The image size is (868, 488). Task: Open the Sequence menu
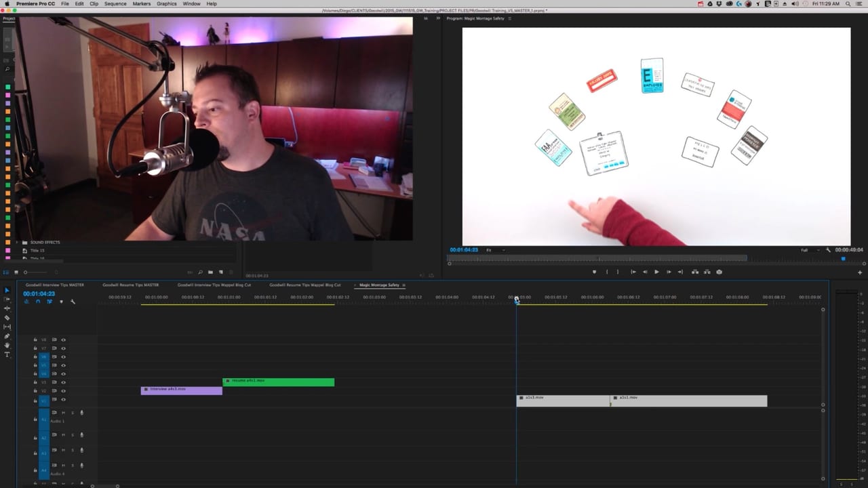[115, 4]
